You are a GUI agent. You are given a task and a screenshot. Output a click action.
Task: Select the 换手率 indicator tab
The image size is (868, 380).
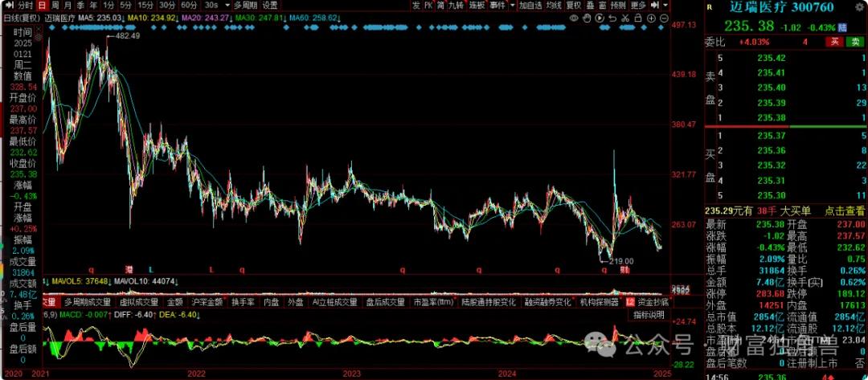pos(243,303)
